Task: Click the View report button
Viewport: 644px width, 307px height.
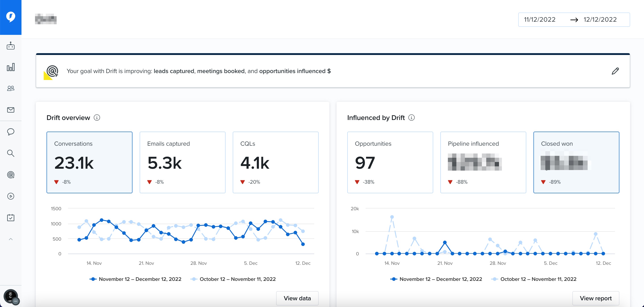Action: [x=596, y=298]
